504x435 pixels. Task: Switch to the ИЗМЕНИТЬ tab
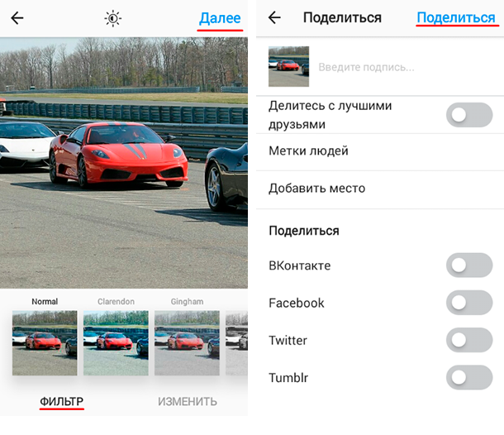tap(188, 402)
